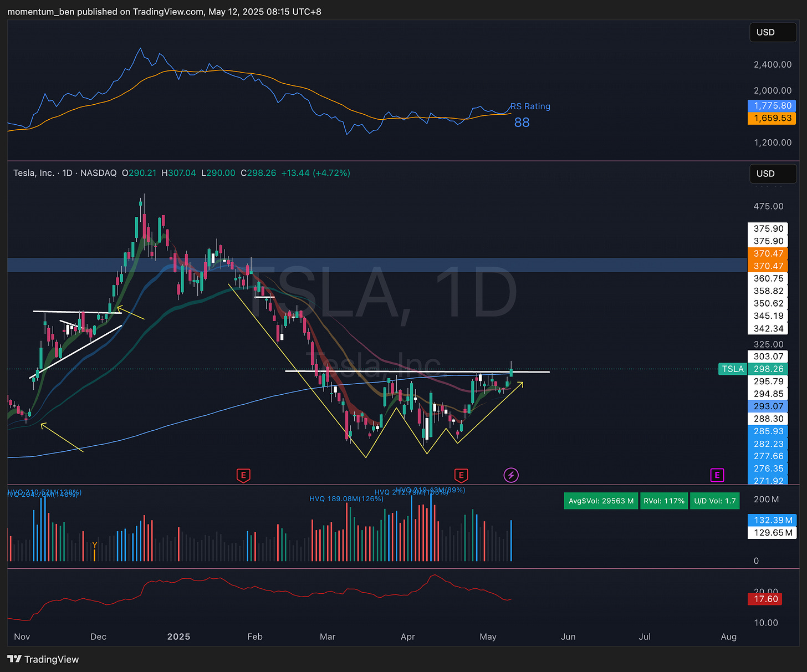This screenshot has height=672, width=807.
Task: Click the blue 1,775.80 RS line value label
Action: pyautogui.click(x=772, y=105)
